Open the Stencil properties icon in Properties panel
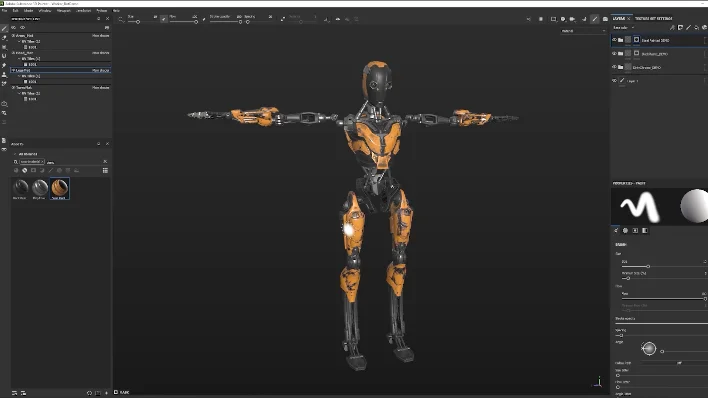 tap(635, 230)
